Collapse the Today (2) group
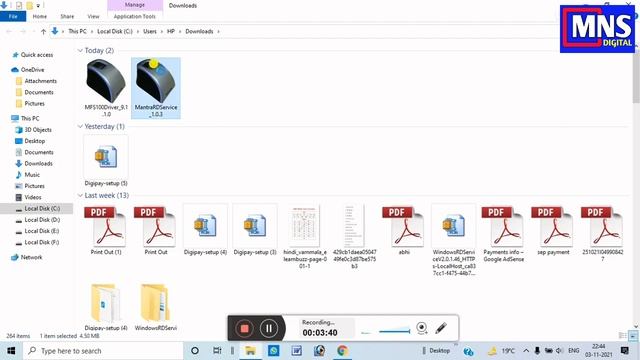The width and height of the screenshot is (640, 360). [x=80, y=51]
